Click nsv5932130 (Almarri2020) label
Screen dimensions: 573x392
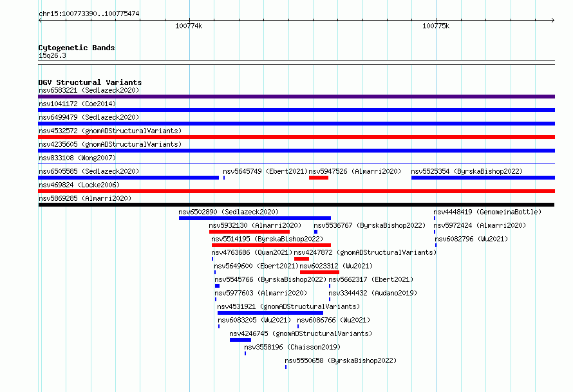255,225
